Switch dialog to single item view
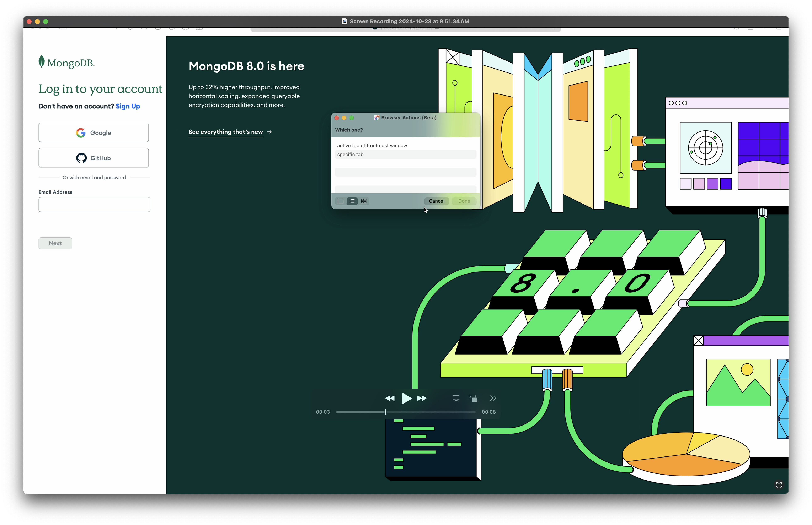 pyautogui.click(x=340, y=201)
